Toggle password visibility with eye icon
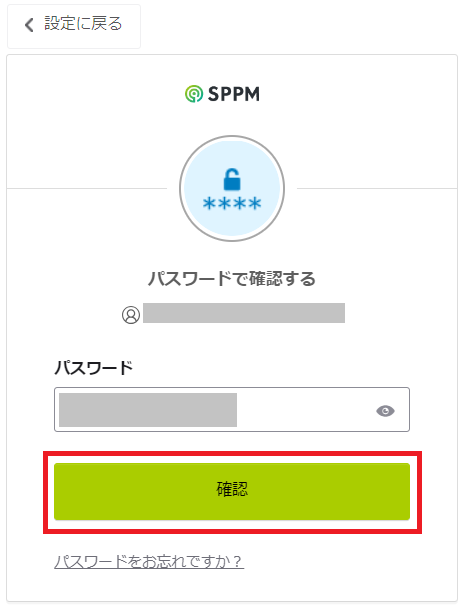 [385, 411]
